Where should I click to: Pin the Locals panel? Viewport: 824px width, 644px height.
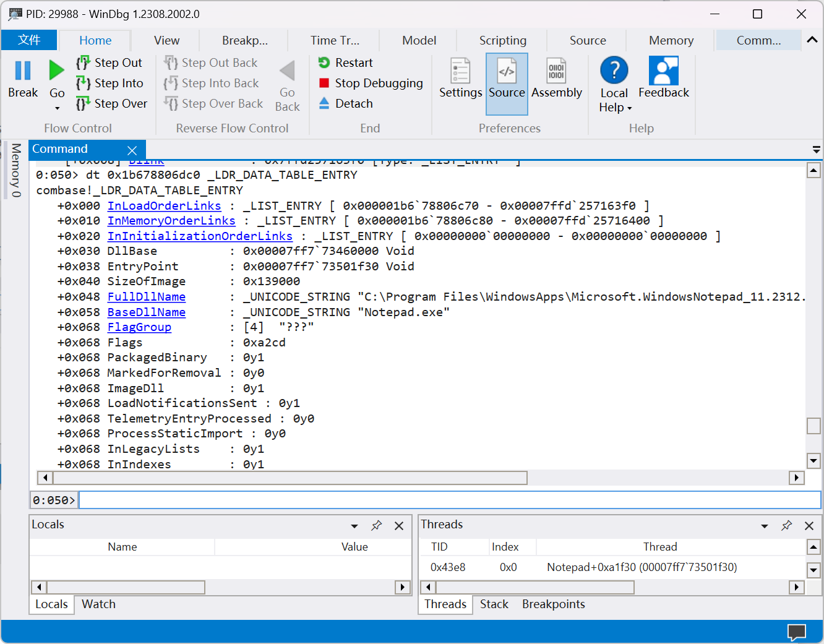click(376, 525)
